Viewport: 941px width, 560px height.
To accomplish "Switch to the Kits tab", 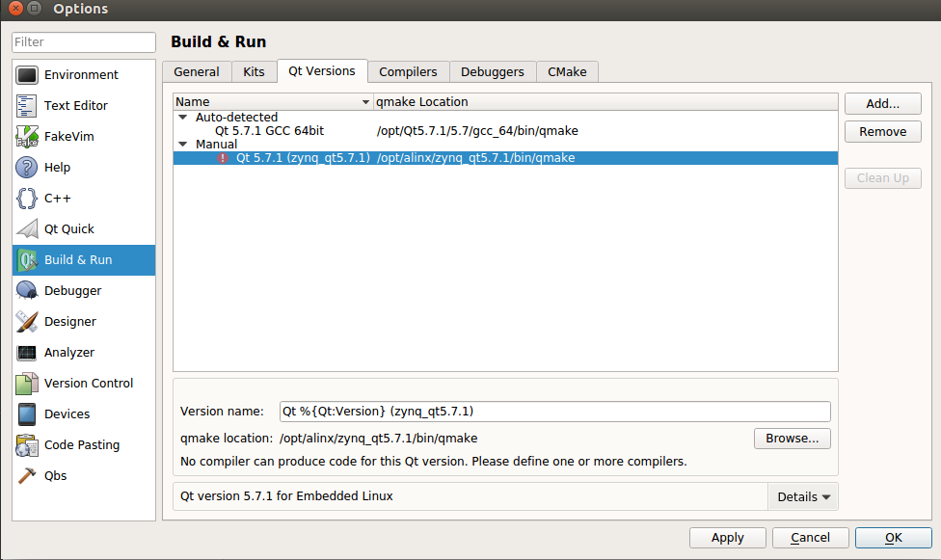I will click(254, 72).
